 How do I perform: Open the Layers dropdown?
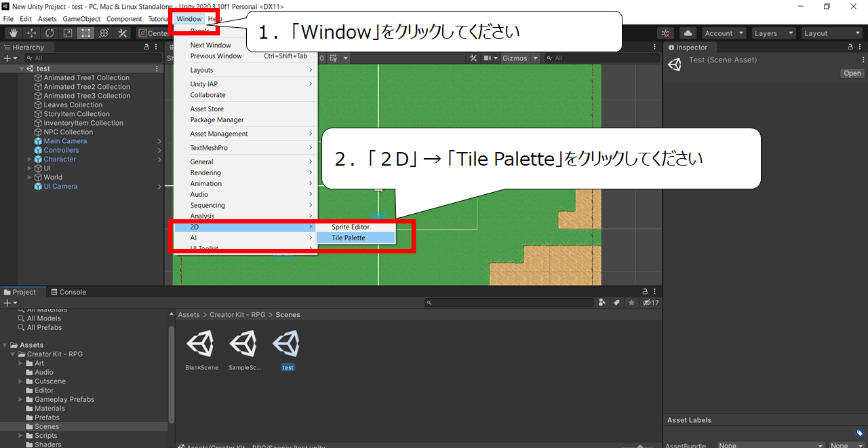pyautogui.click(x=773, y=33)
